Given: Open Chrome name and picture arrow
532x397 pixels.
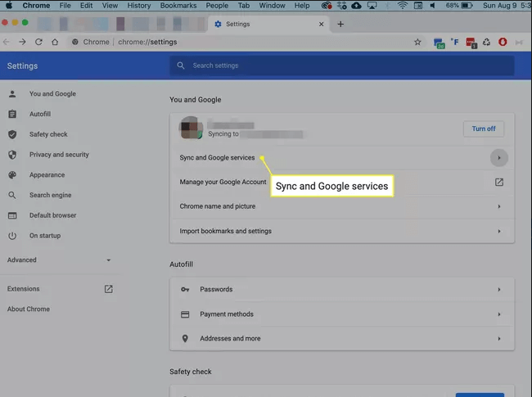Looking at the screenshot, I should coord(499,206).
